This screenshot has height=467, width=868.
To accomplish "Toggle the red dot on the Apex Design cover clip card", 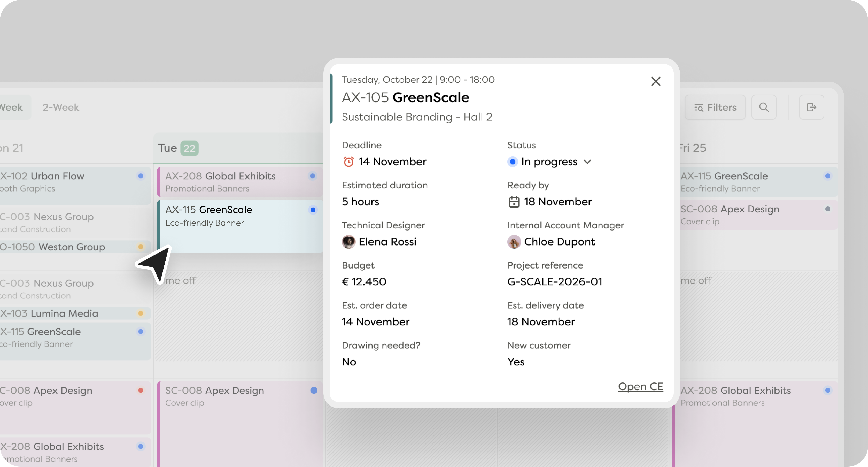I will point(141,391).
